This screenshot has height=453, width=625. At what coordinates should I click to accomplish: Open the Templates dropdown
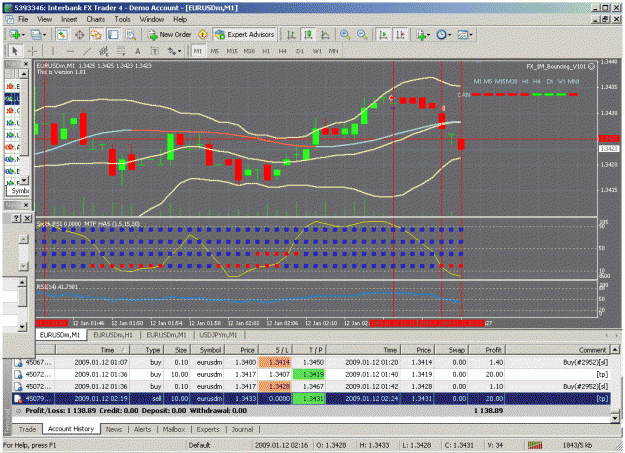(464, 35)
